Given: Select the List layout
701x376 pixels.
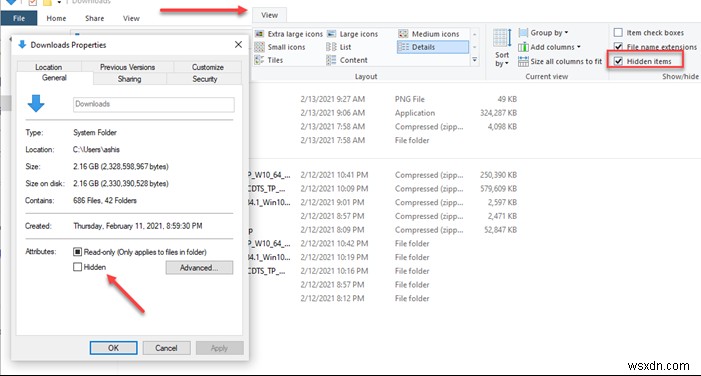Looking at the screenshot, I should tap(339, 47).
